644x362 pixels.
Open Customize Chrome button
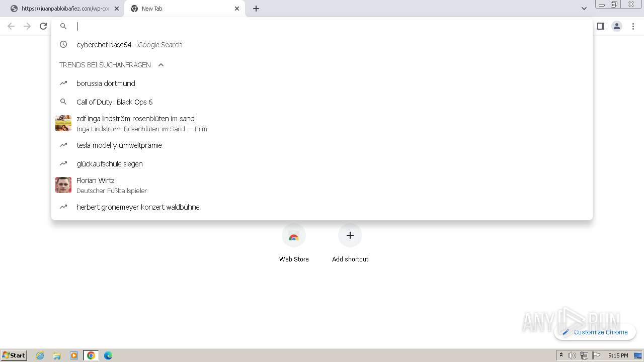click(x=595, y=332)
